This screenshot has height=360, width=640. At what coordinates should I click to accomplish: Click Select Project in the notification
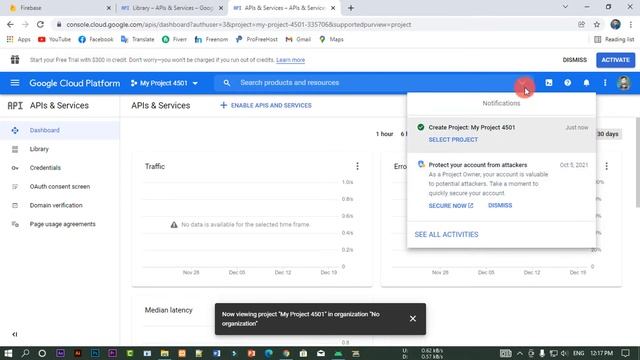click(x=453, y=140)
